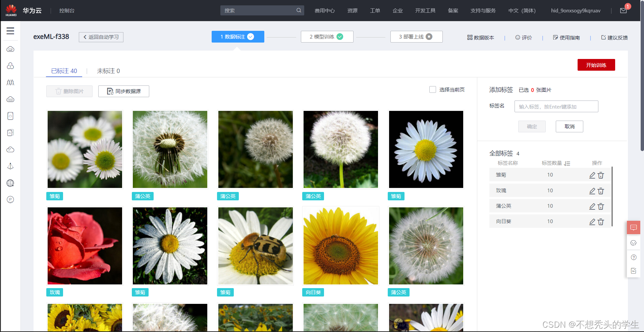Open the hid_9onxsogy9kqruav account menu
The width and height of the screenshot is (644, 332).
tap(576, 10)
